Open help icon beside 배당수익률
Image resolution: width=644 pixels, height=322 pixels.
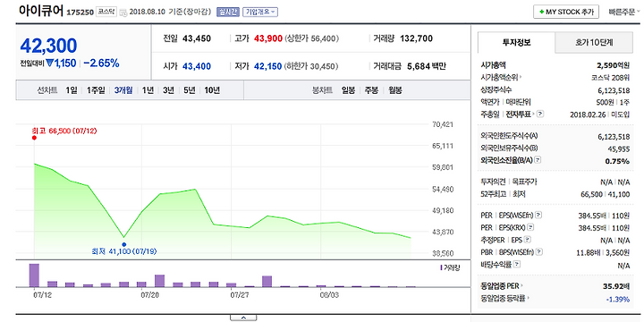coord(517,264)
